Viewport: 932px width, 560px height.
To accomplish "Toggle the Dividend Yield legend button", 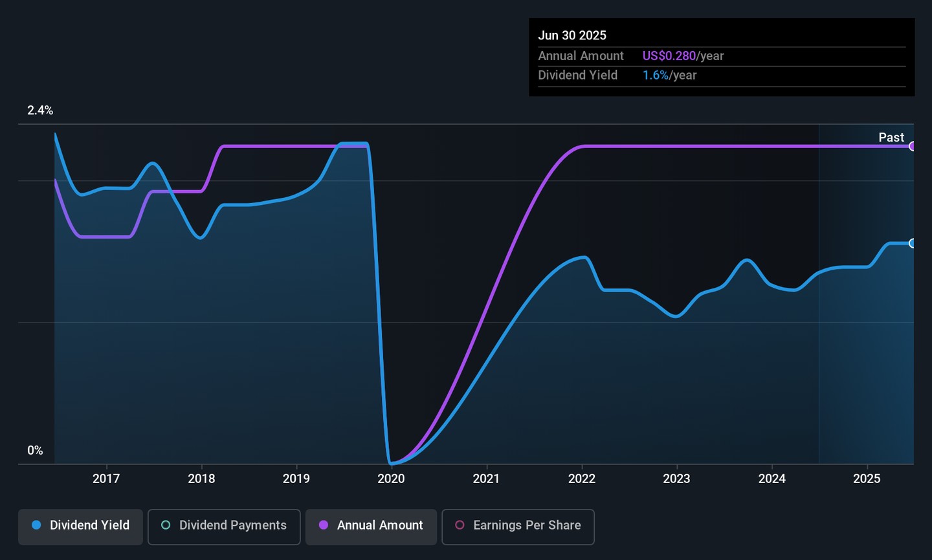I will pyautogui.click(x=81, y=526).
